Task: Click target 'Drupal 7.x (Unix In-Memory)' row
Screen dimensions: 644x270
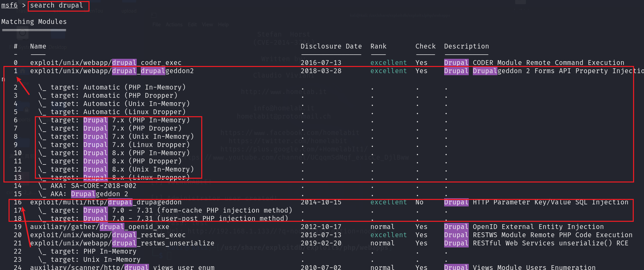Action: pyautogui.click(x=116, y=136)
